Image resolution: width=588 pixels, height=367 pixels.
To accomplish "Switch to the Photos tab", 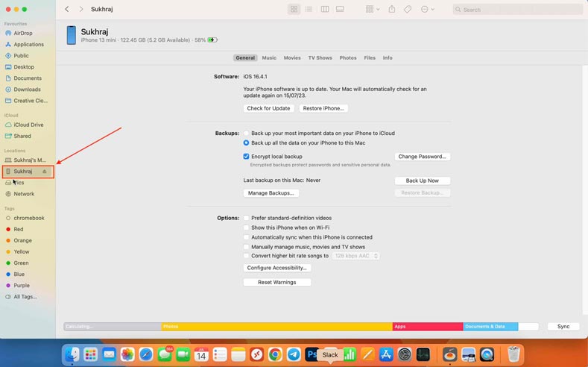I will (348, 57).
